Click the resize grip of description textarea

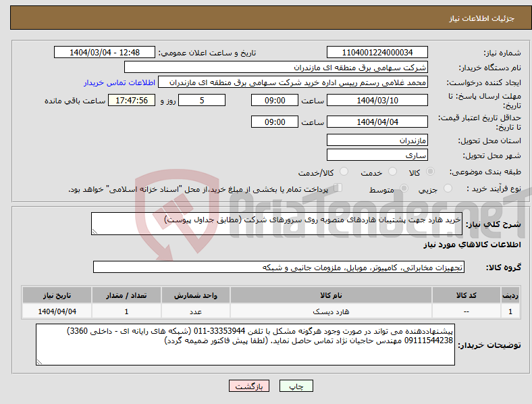point(95,232)
